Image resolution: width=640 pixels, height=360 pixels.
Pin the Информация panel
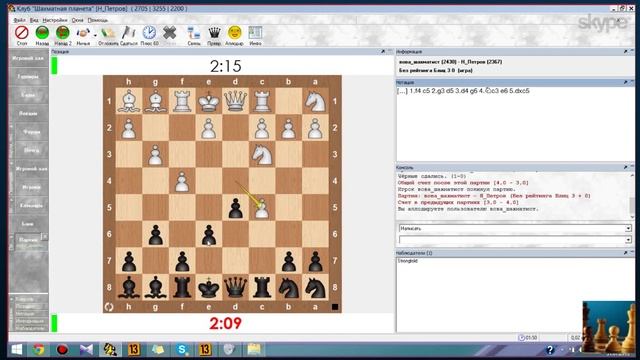coord(625,51)
